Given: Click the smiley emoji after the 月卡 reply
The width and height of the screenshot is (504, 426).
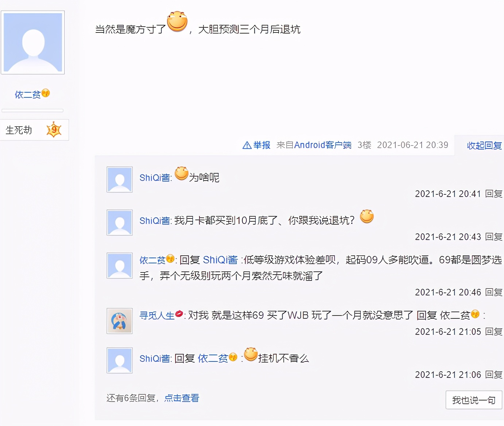Looking at the screenshot, I should tap(367, 217).
